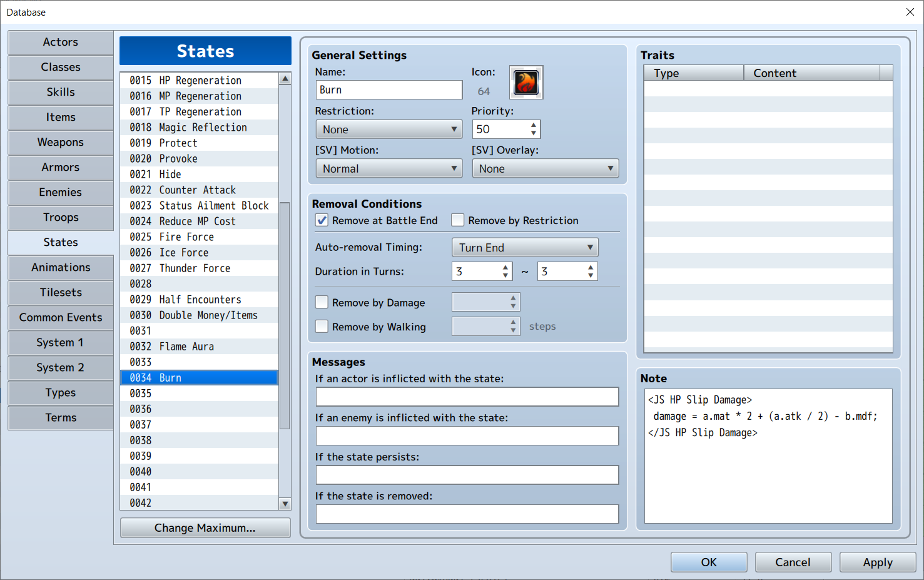Viewport: 924px width, 580px height.
Task: Click the Cancel button
Action: tap(793, 562)
